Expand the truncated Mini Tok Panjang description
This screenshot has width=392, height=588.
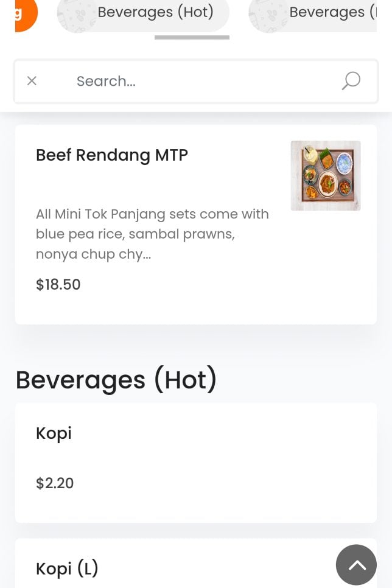tap(152, 234)
